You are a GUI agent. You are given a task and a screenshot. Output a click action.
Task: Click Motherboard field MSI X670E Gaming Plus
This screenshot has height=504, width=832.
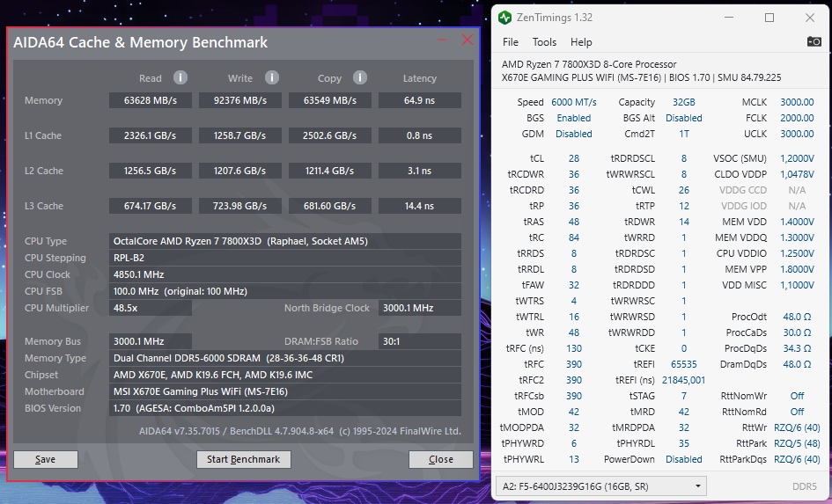(x=285, y=391)
